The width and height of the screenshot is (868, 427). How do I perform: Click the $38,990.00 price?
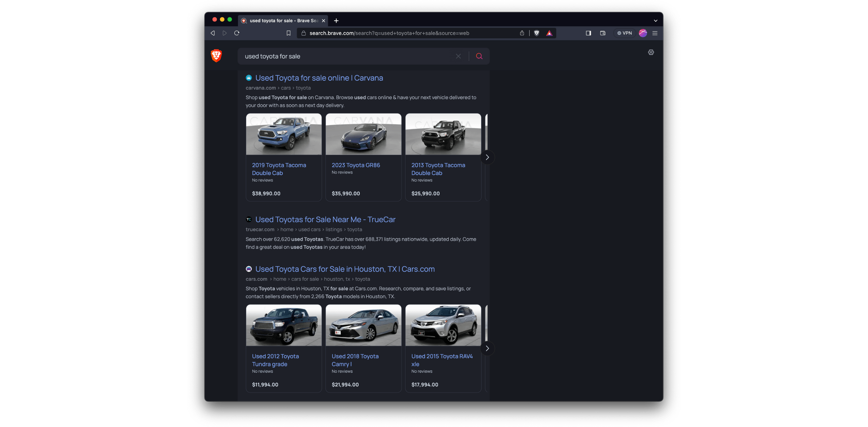click(x=266, y=193)
